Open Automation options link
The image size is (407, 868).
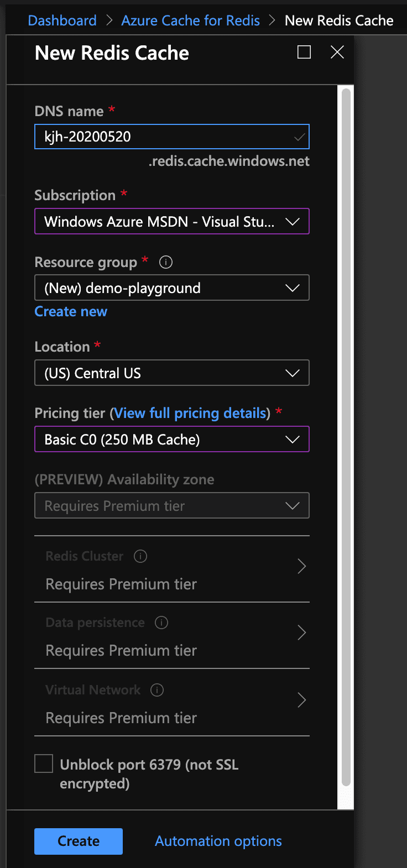tap(218, 841)
